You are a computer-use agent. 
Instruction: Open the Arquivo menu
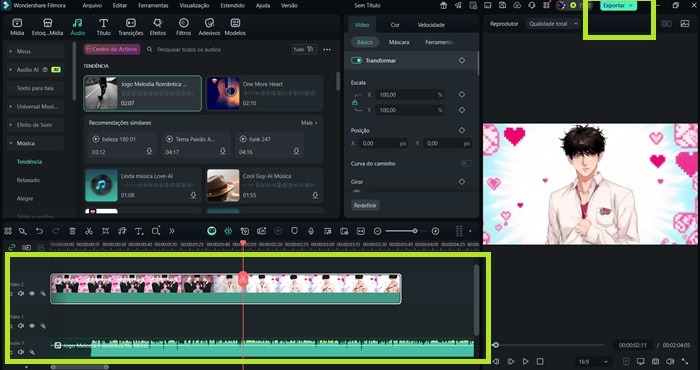tap(92, 5)
